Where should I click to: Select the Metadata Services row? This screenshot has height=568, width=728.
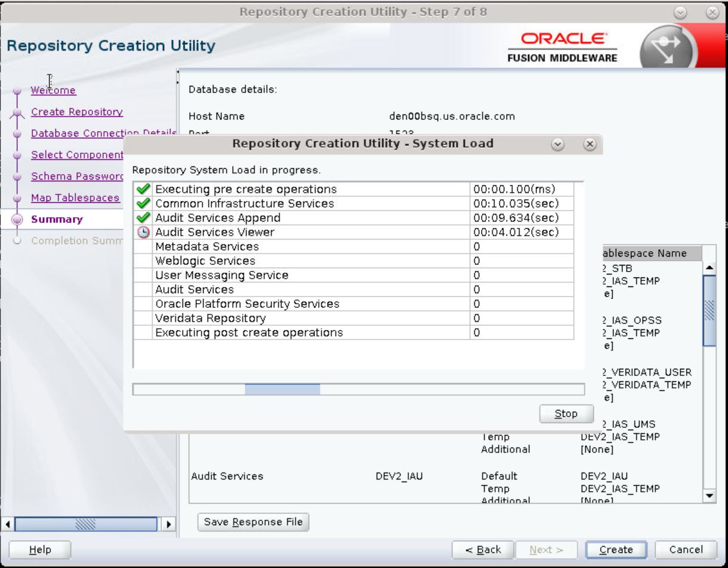(x=353, y=246)
